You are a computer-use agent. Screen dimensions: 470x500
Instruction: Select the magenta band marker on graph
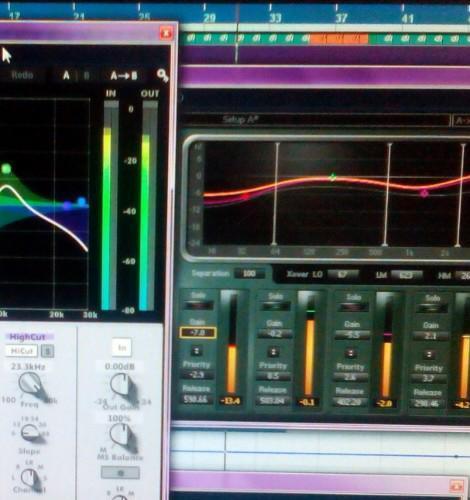pos(424,193)
